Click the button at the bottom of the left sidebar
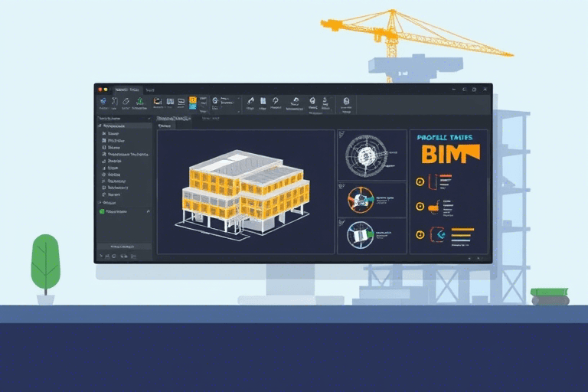Image resolution: width=588 pixels, height=392 pixels. tap(124, 247)
